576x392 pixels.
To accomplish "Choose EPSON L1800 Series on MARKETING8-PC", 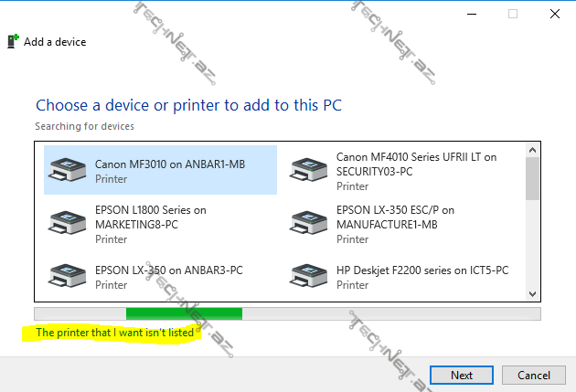I will 151,217.
